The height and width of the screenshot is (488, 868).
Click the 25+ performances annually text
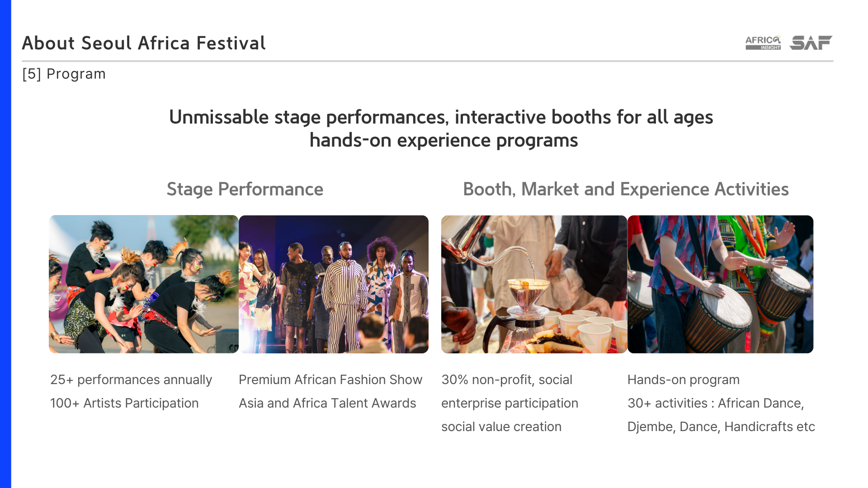131,380
